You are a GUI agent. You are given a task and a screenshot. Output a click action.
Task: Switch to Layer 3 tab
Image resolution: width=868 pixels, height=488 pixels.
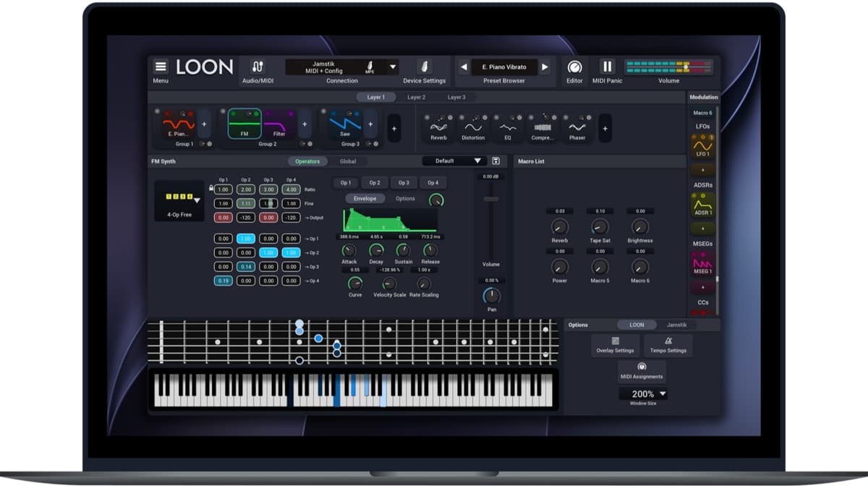tap(456, 97)
